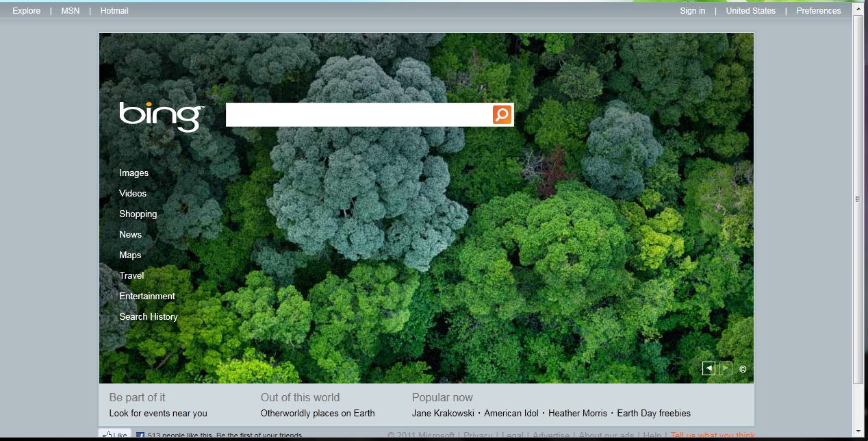
Task: Open the News section
Action: pyautogui.click(x=131, y=235)
